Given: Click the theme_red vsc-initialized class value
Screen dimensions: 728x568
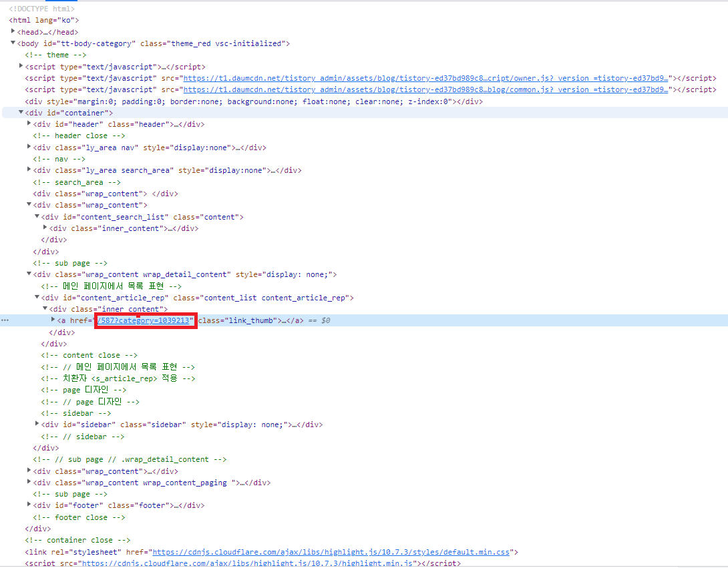Looking at the screenshot, I should point(226,43).
